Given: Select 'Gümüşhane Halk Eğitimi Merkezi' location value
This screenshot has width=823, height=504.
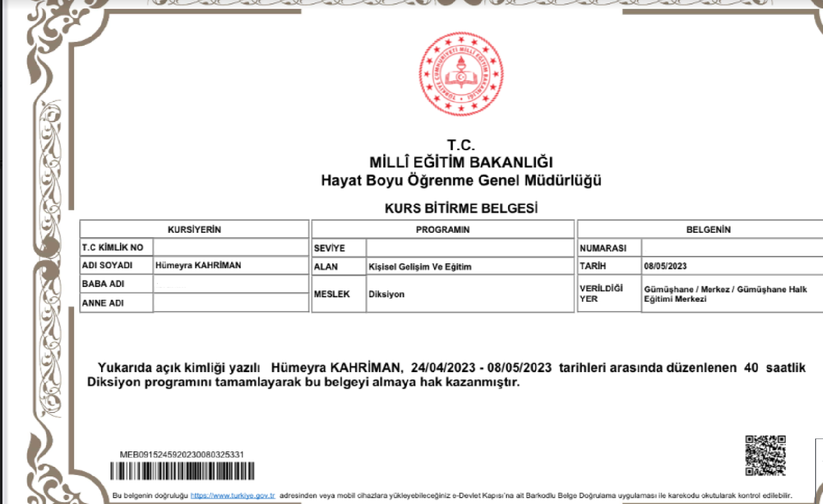Looking at the screenshot, I should [725, 294].
